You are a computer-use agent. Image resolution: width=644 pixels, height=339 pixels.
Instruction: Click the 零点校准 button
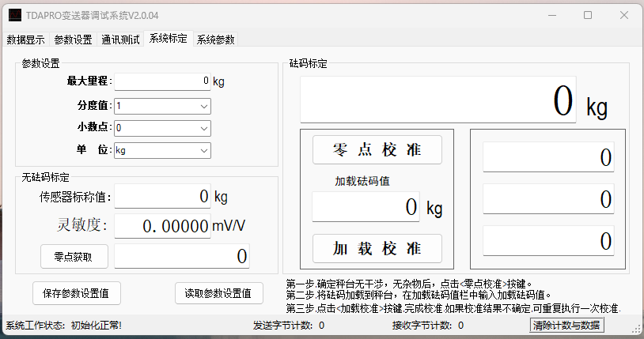click(377, 150)
